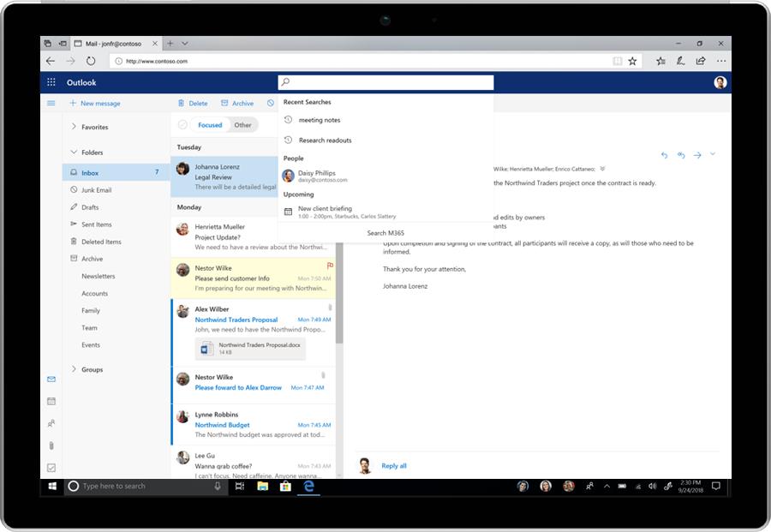
Task: Collapse the Folders section chevron
Action: 74,152
